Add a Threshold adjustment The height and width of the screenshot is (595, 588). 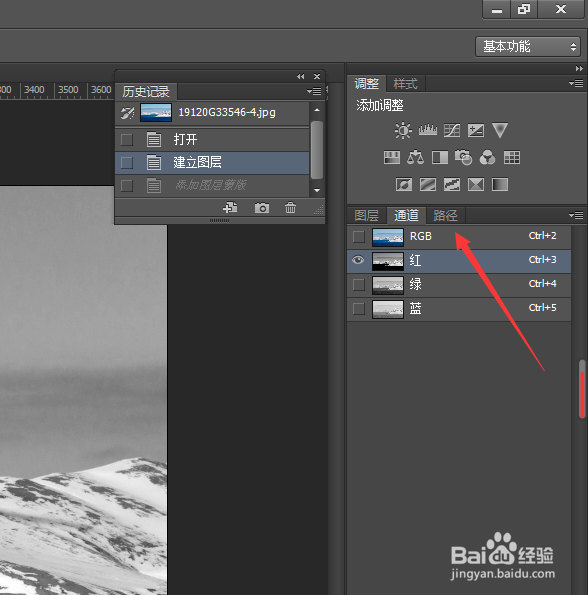[x=452, y=185]
